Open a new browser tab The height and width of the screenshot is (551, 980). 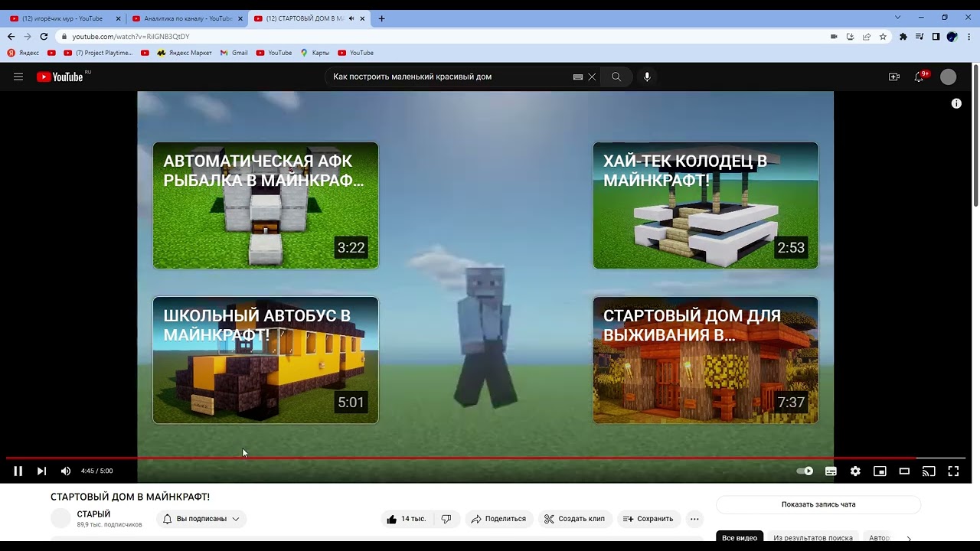click(381, 18)
